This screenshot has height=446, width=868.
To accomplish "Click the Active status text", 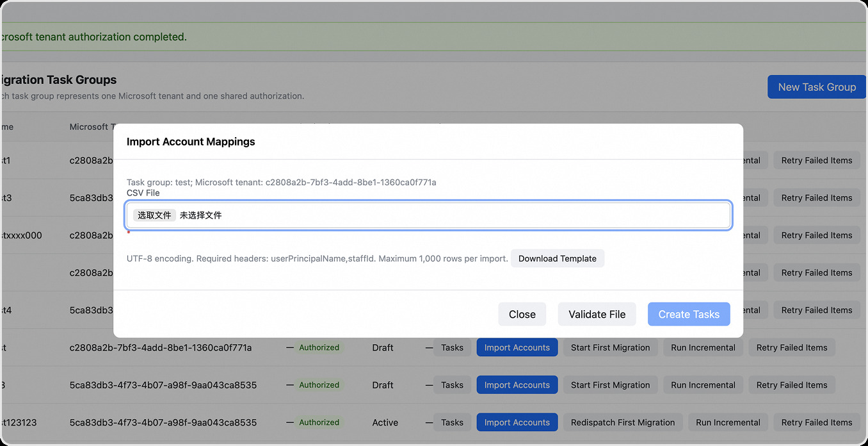I will tap(385, 422).
